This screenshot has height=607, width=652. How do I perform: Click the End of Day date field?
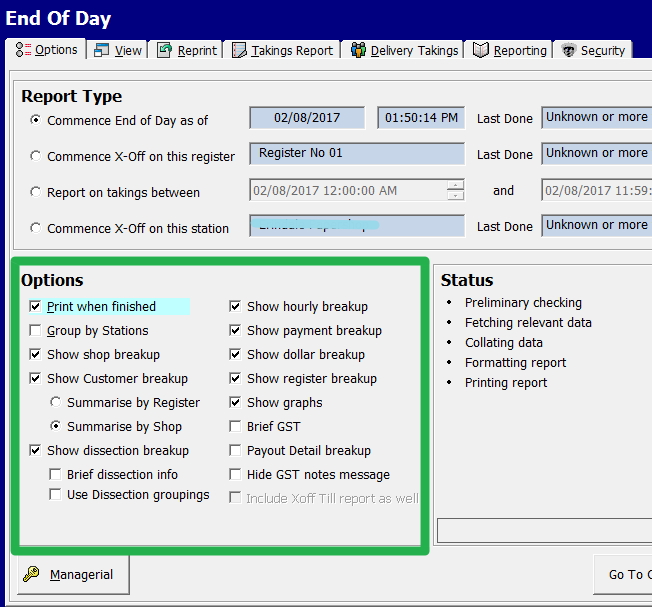[308, 118]
